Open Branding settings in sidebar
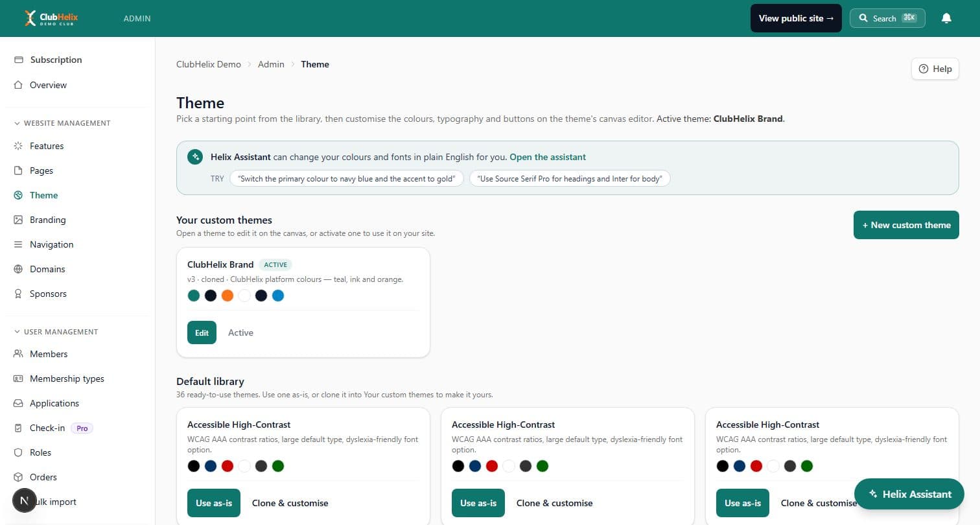 47,220
